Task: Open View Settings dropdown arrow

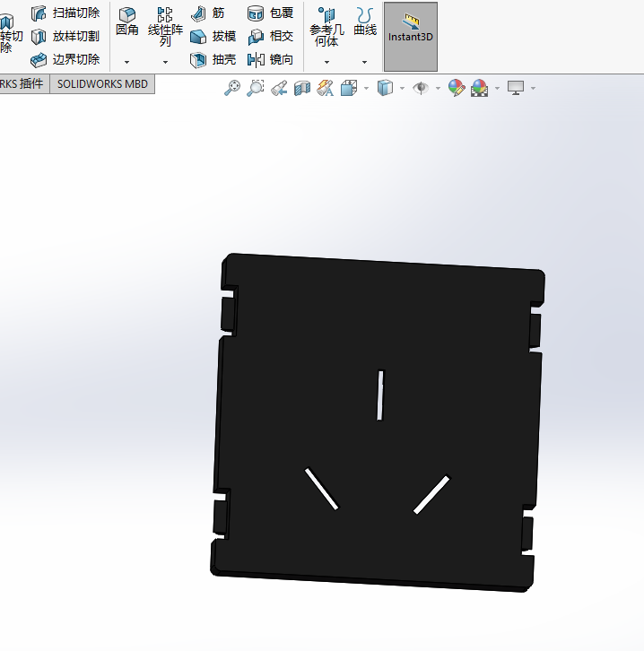Action: 533,88
